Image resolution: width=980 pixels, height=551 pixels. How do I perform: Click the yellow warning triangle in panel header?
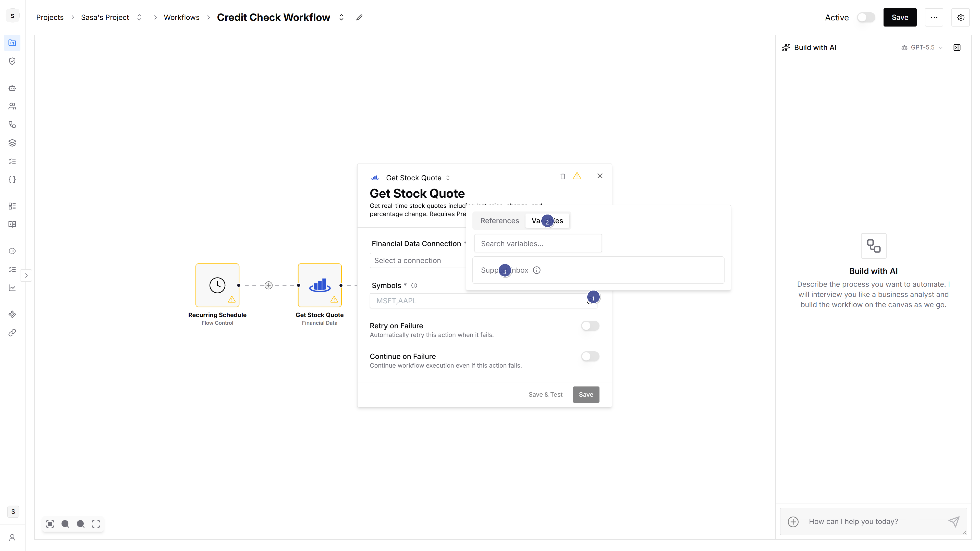click(x=577, y=176)
